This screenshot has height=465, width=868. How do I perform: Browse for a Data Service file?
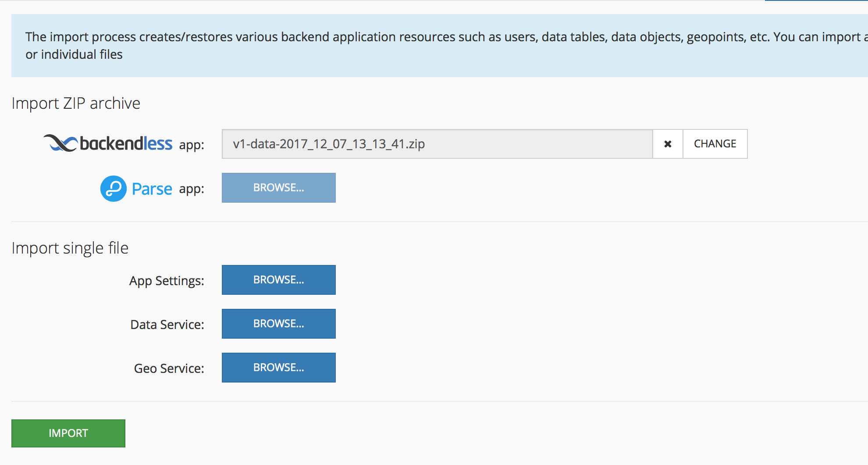(278, 324)
